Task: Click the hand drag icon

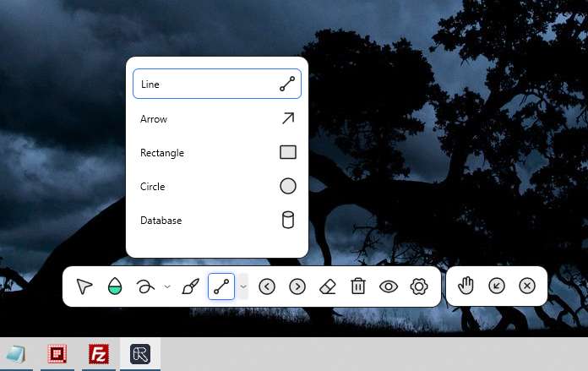Action: click(465, 286)
